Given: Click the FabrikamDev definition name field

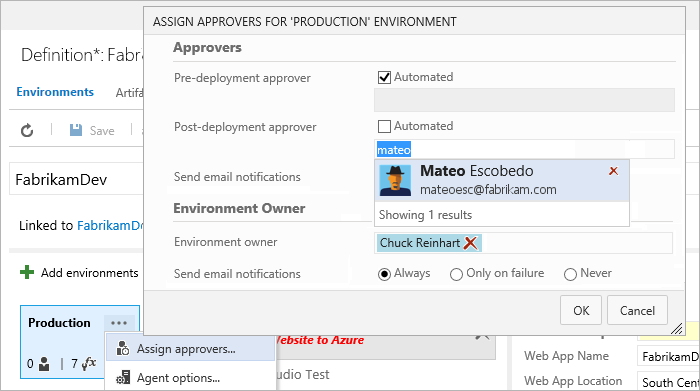Looking at the screenshot, I should [x=76, y=179].
